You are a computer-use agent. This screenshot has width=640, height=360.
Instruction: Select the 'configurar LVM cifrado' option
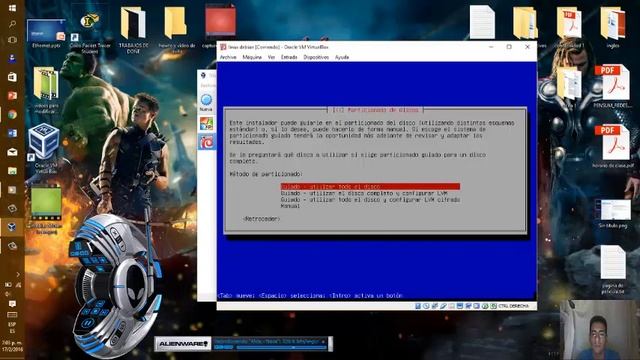370,200
